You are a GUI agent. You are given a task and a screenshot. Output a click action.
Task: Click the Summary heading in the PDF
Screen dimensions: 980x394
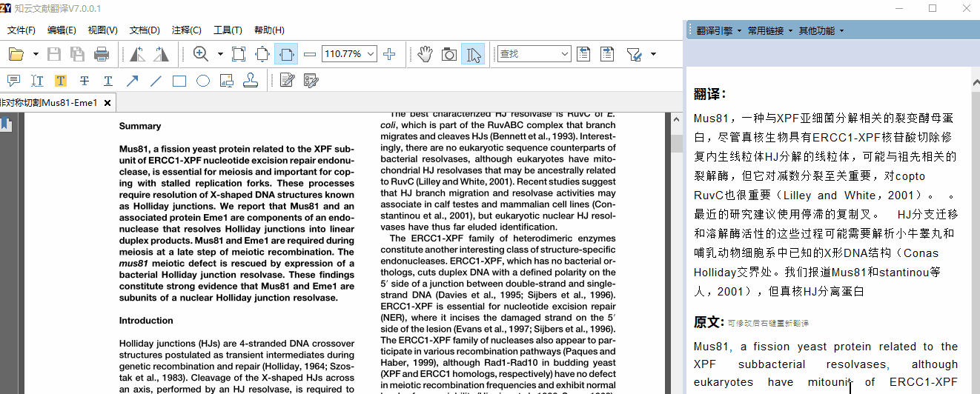pyautogui.click(x=140, y=127)
